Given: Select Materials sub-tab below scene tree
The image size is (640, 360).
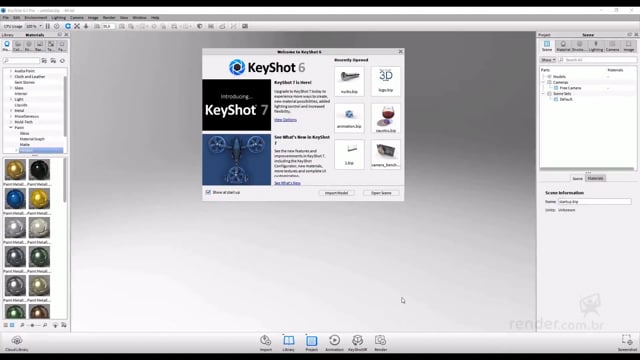Looking at the screenshot, I should 596,178.
